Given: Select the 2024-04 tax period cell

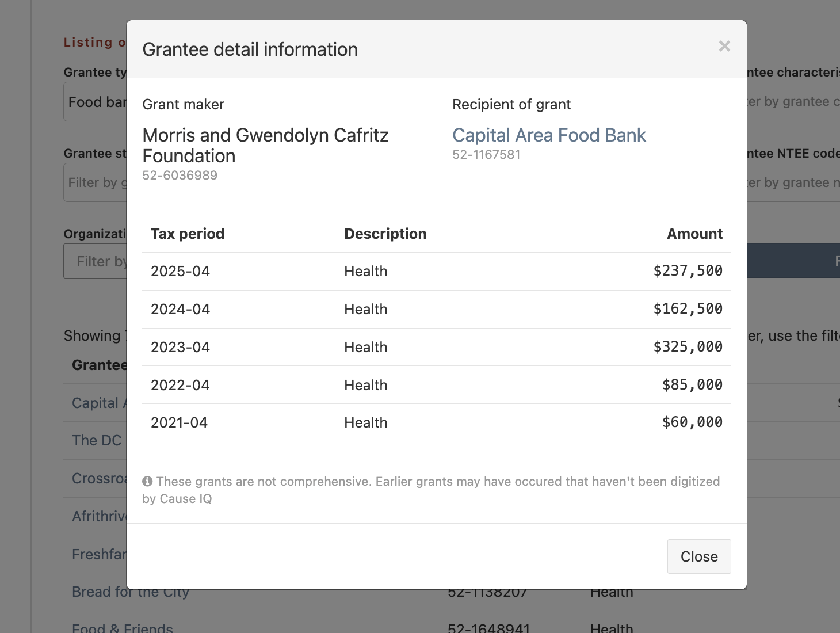Looking at the screenshot, I should pyautogui.click(x=180, y=309).
